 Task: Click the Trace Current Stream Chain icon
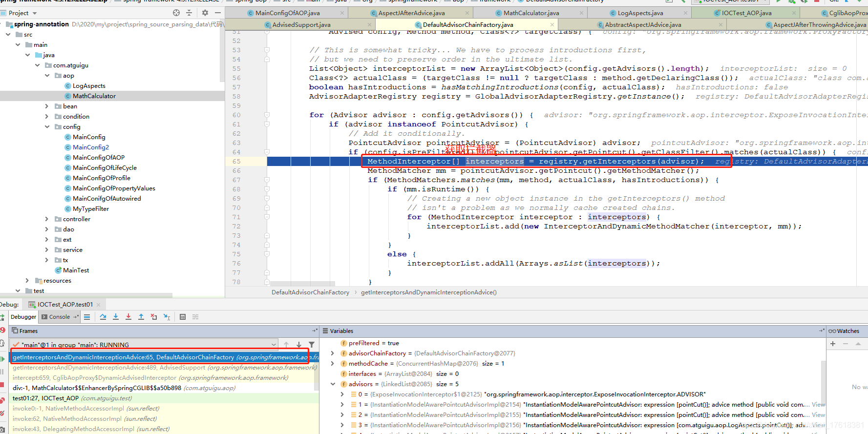(x=195, y=317)
